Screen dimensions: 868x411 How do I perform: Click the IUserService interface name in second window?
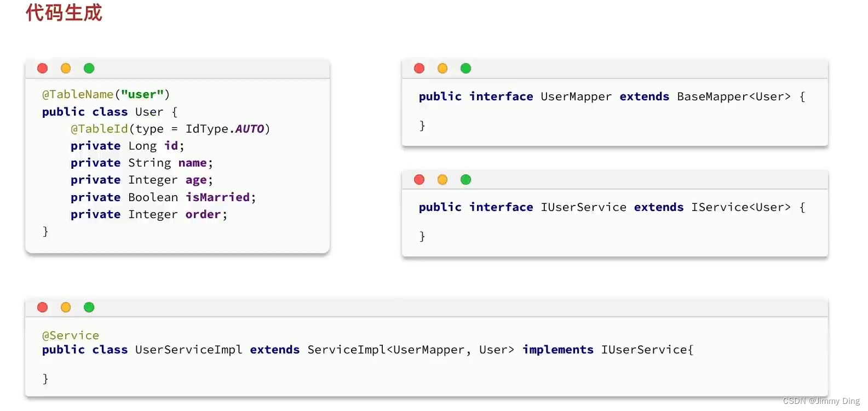tap(583, 207)
